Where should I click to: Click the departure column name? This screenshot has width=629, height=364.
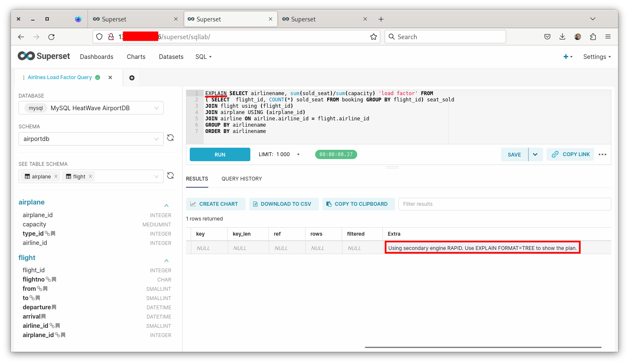pyautogui.click(x=37, y=307)
